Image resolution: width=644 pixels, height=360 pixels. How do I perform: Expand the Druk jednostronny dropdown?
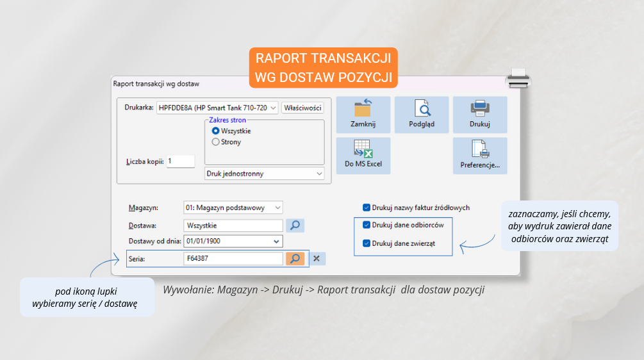[x=264, y=174]
